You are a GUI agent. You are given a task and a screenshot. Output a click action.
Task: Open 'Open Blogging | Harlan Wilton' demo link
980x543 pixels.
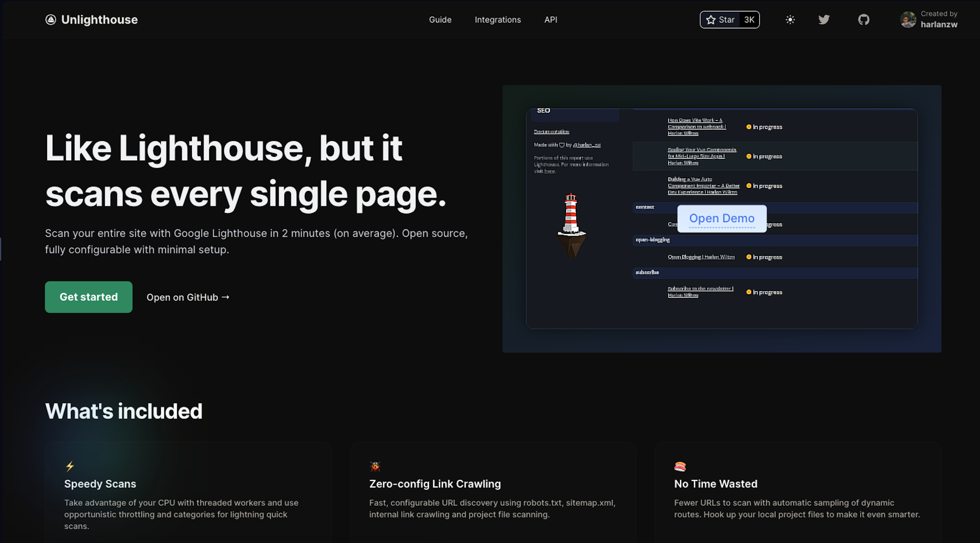pyautogui.click(x=701, y=257)
